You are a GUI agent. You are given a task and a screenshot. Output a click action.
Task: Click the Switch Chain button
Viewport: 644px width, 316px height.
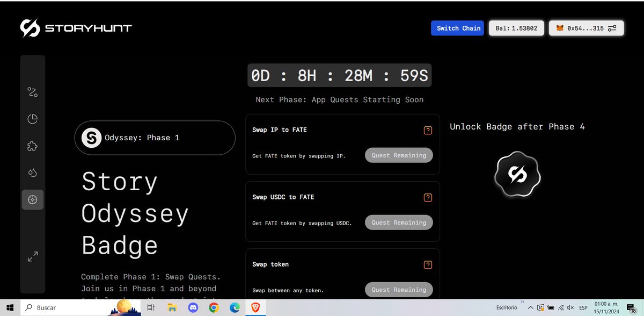[458, 28]
